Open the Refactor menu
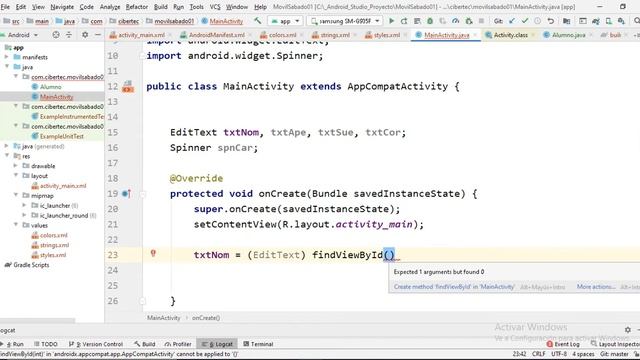The image size is (640, 360). (137, 7)
